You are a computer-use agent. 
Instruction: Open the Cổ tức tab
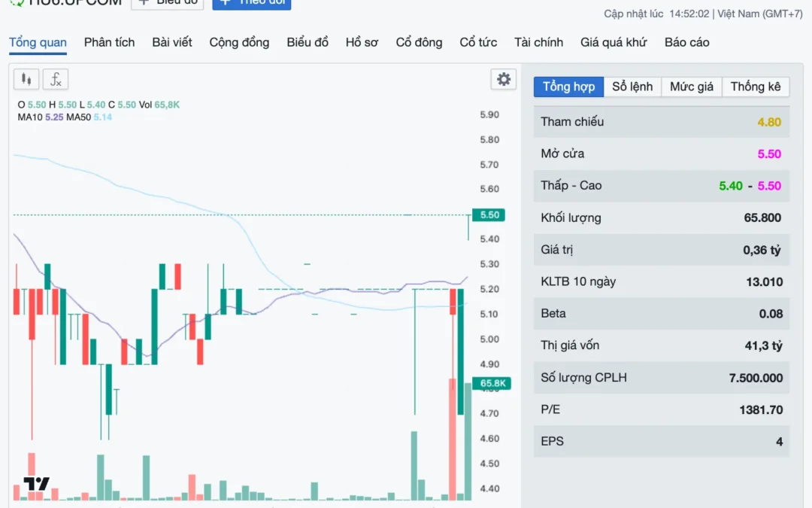click(x=478, y=42)
